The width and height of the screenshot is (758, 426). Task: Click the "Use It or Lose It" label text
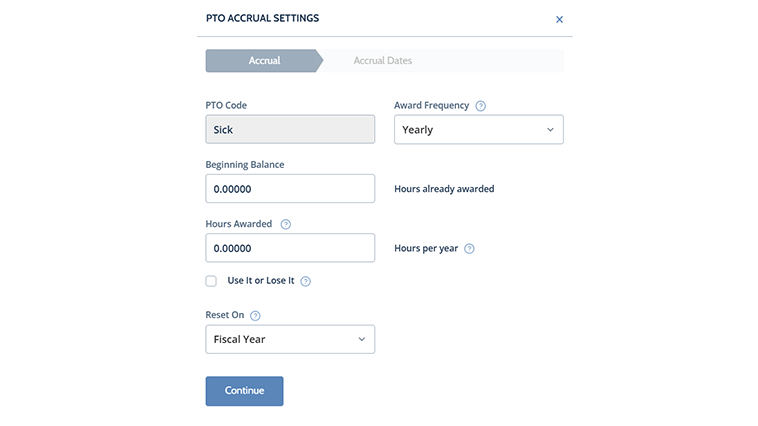(x=261, y=281)
